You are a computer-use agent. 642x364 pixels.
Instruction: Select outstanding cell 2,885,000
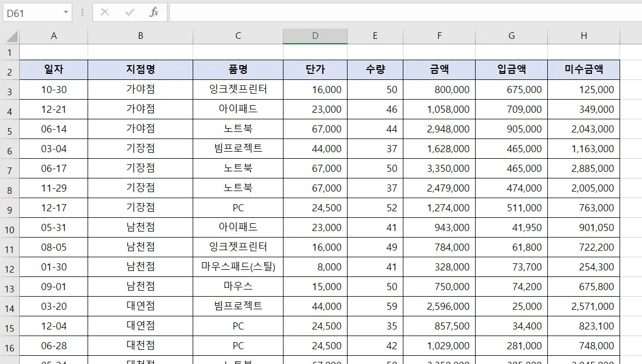coord(584,168)
